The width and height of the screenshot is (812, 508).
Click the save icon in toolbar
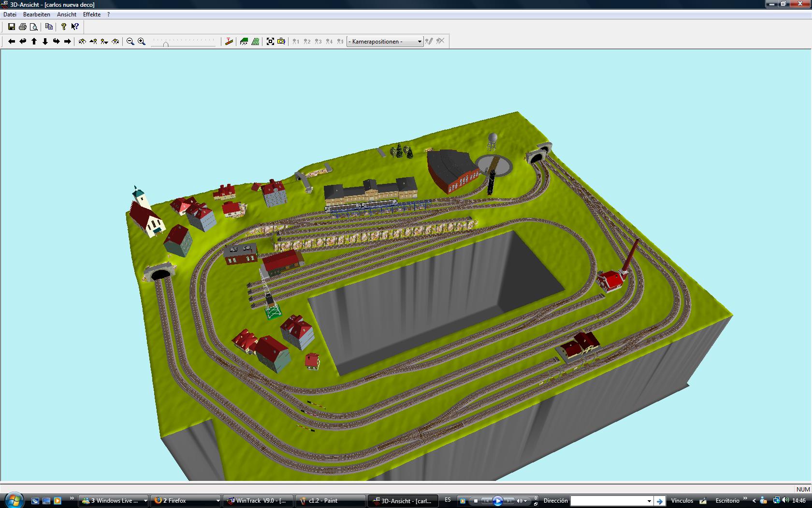tap(12, 27)
